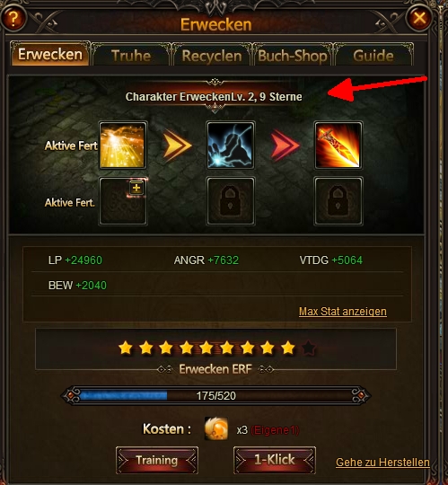The image size is (448, 485).
Task: Click the 1-Klick button
Action: tap(275, 460)
